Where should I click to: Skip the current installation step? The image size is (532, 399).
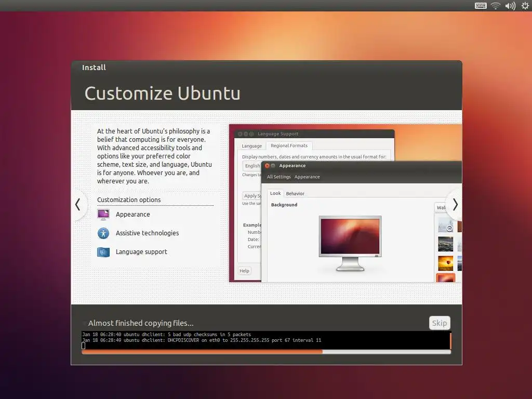tap(440, 323)
